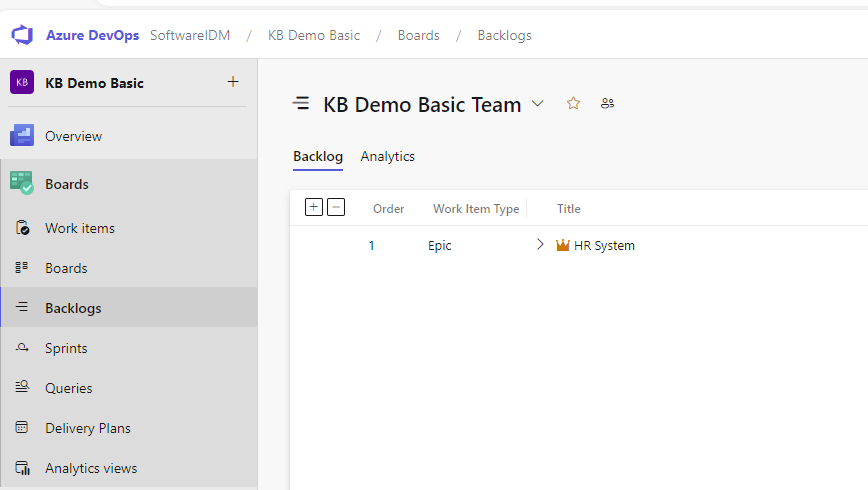Sort by the Order column header
Image resolution: width=868 pixels, height=490 pixels.
pyautogui.click(x=388, y=209)
